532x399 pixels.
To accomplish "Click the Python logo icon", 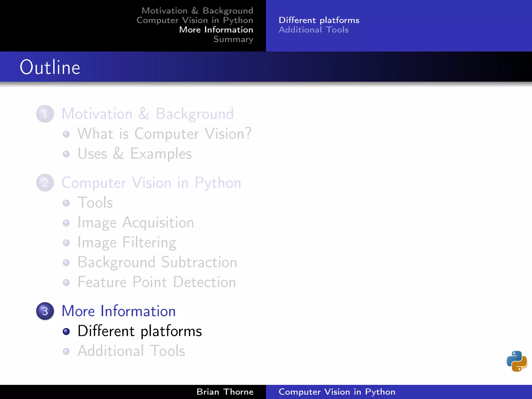I will pyautogui.click(x=517, y=361).
